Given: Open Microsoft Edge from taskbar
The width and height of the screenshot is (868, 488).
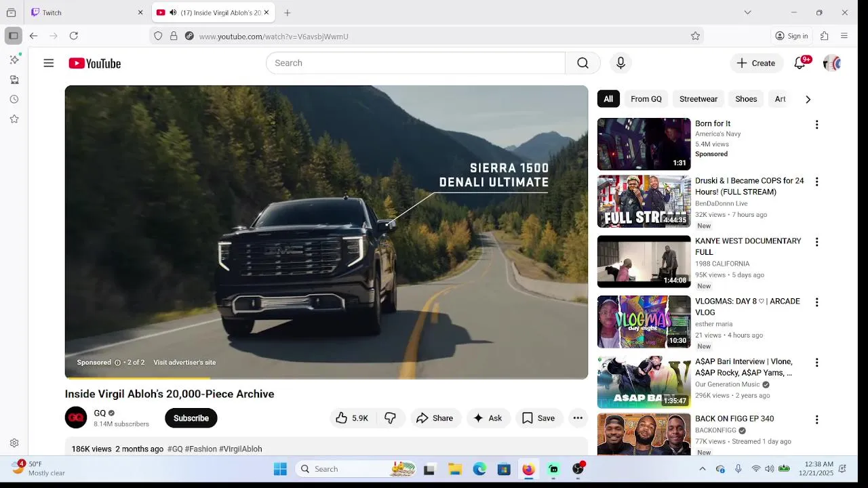Looking at the screenshot, I should point(479,469).
